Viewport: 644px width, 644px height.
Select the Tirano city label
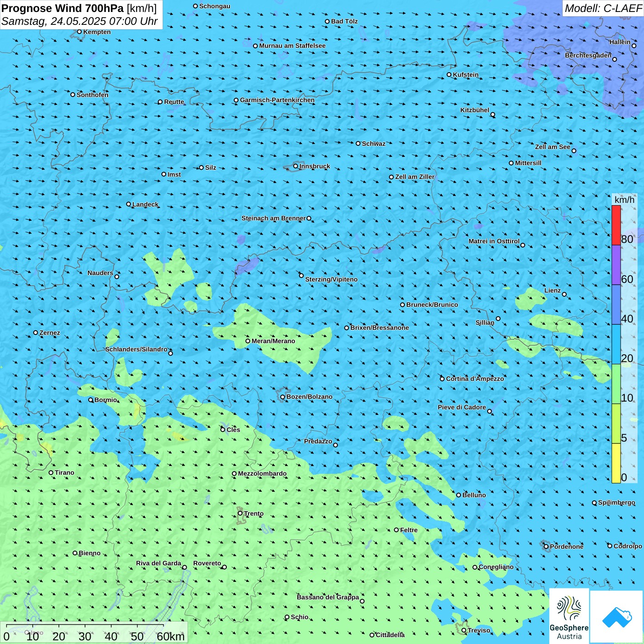64,472
